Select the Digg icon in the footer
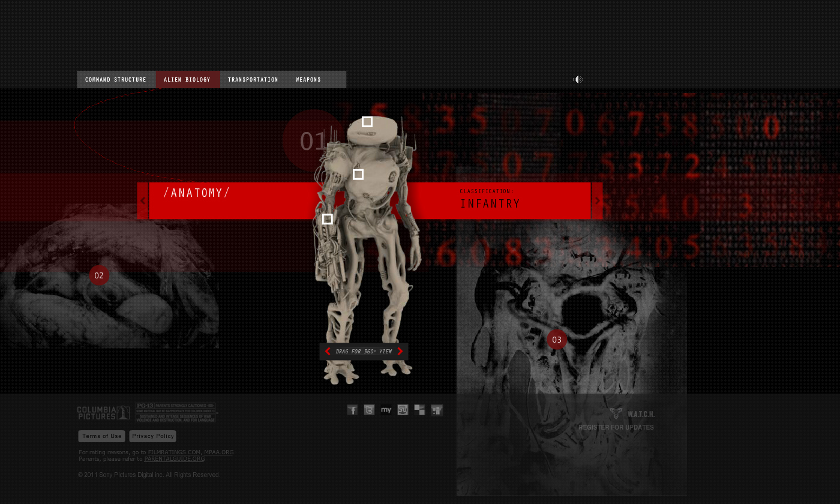 click(436, 410)
